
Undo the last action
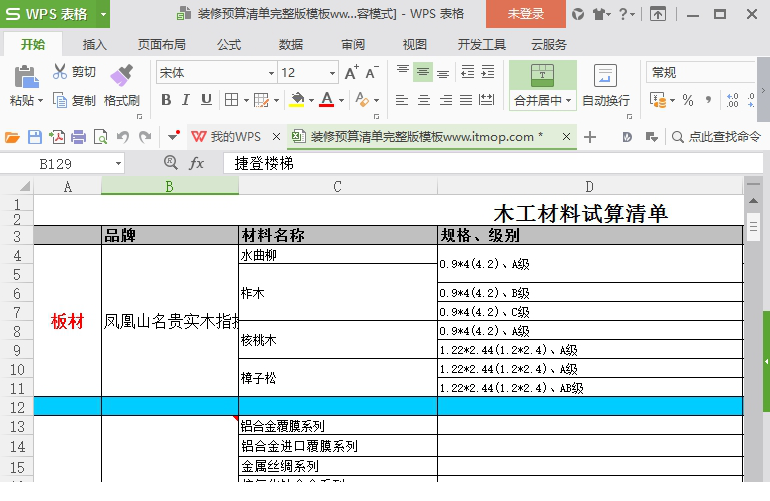click(123, 137)
